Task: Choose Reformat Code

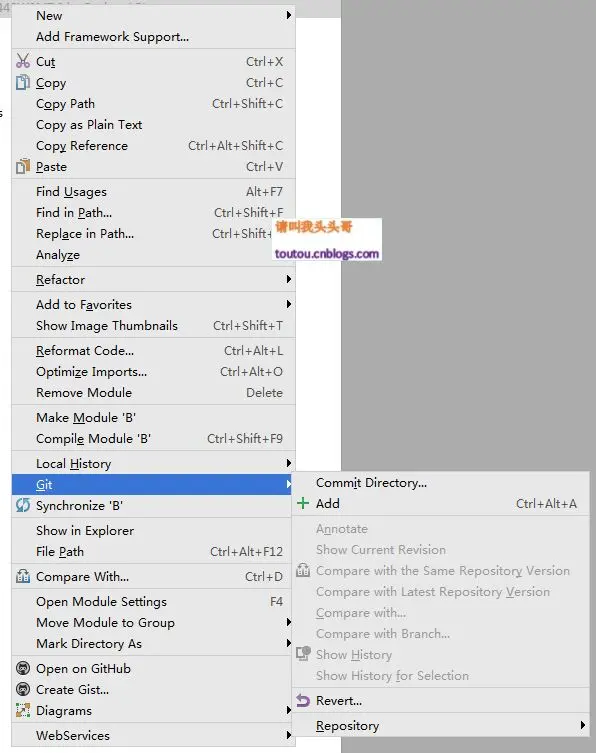Action: point(153,350)
